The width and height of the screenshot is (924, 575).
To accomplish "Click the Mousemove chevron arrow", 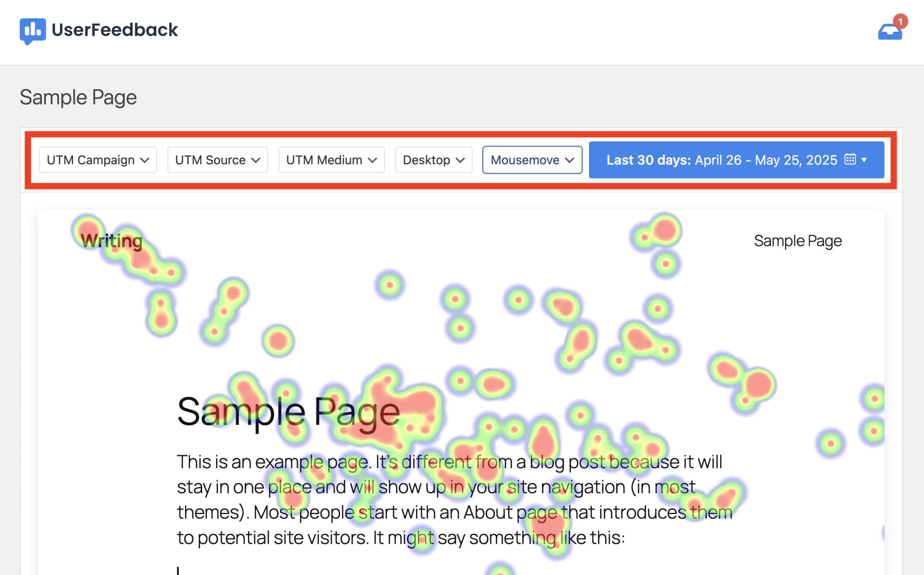I will pyautogui.click(x=570, y=161).
